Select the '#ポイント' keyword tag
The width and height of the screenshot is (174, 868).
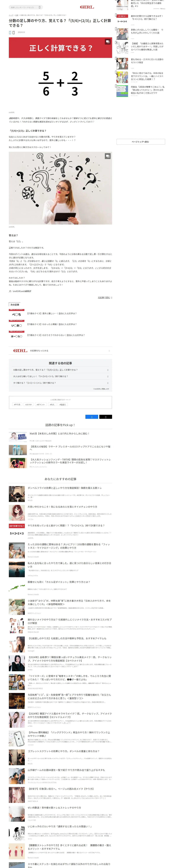tap(41, 405)
